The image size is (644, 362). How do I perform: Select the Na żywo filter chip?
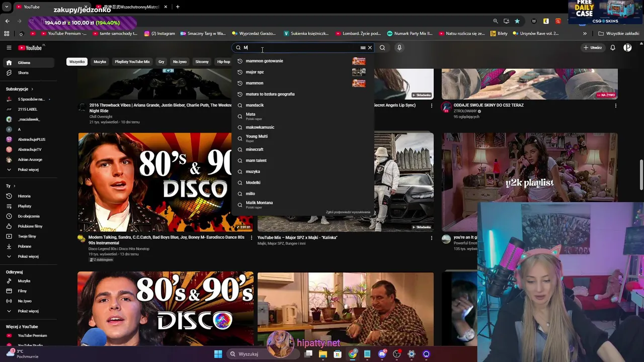coord(180,62)
